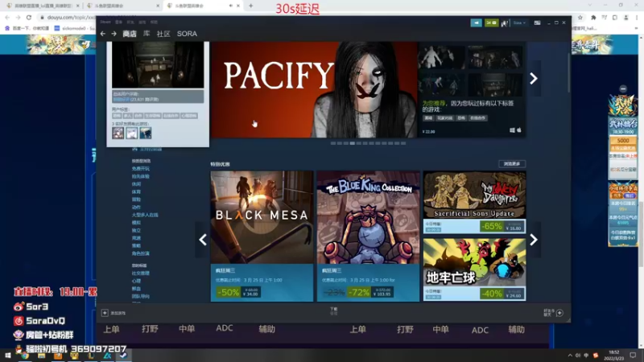Click the fourth PACIFY screenshot thumbnail

(x=495, y=85)
